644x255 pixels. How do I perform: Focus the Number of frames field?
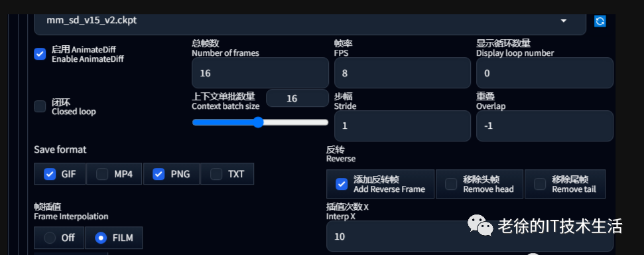point(261,73)
